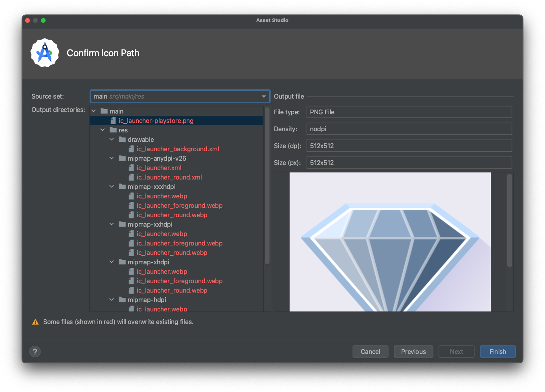Screen dimensions: 545x392
Task: Collapse the mipmap-hdpi node
Action: (x=112, y=300)
